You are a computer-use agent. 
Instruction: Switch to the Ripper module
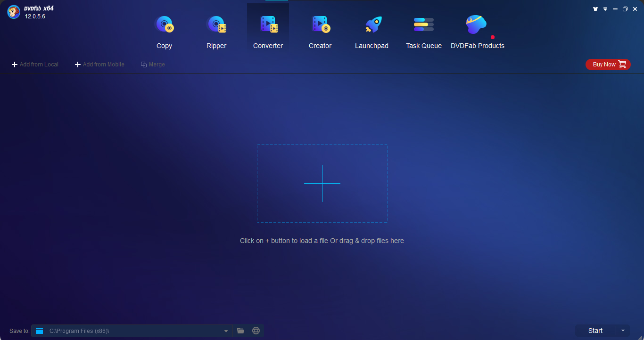coord(216,32)
